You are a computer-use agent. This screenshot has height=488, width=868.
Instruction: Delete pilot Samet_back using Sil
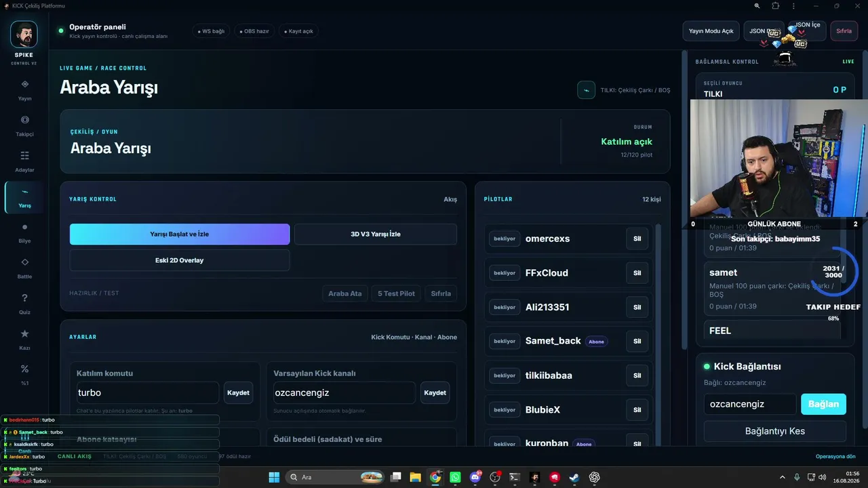pyautogui.click(x=637, y=341)
